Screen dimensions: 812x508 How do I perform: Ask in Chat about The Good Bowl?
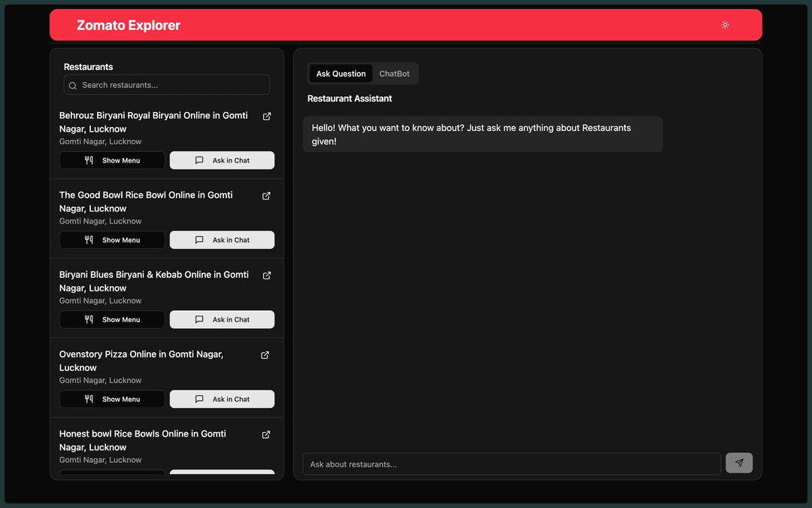coord(222,240)
